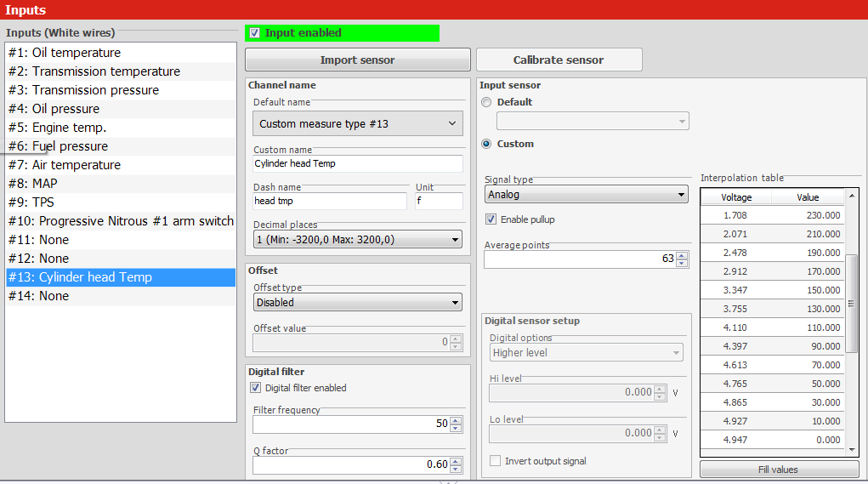Select the Custom input sensor radio
Screen dimensions: 868x484
(x=486, y=144)
